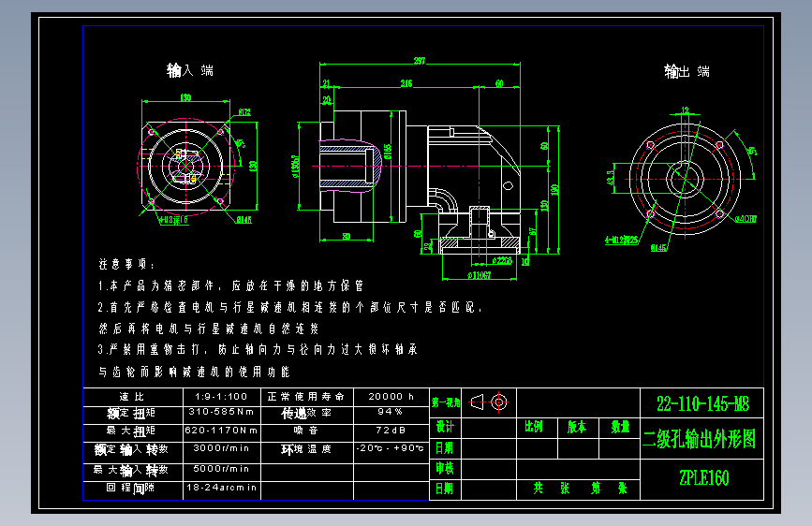Click the 'Φ110G7' bore dimension label
The width and height of the screenshot is (812, 526).
[479, 275]
